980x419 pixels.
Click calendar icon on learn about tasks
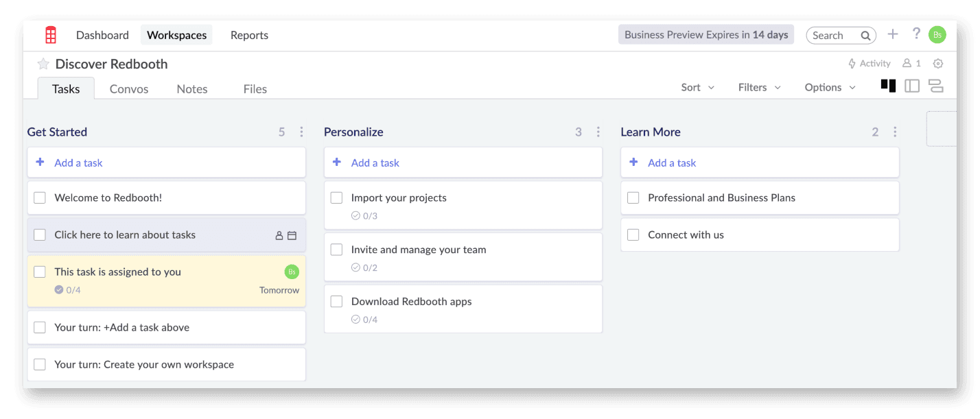pyautogui.click(x=292, y=235)
